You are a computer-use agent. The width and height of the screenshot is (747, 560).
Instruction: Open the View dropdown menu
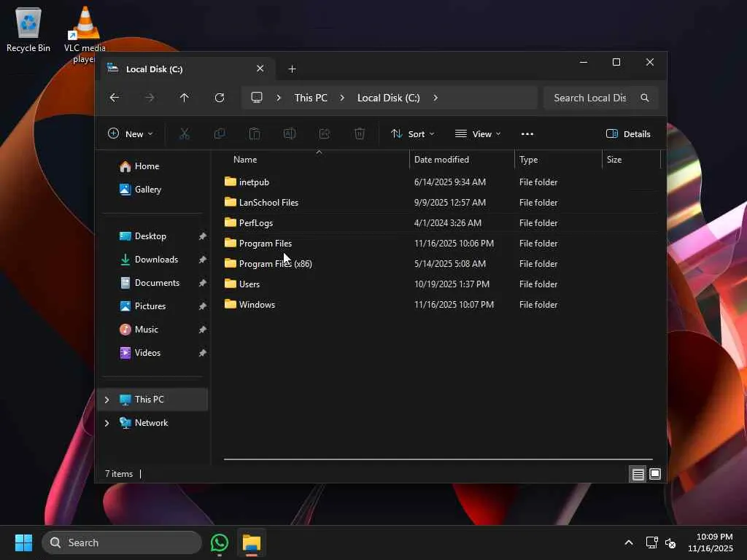tap(478, 134)
